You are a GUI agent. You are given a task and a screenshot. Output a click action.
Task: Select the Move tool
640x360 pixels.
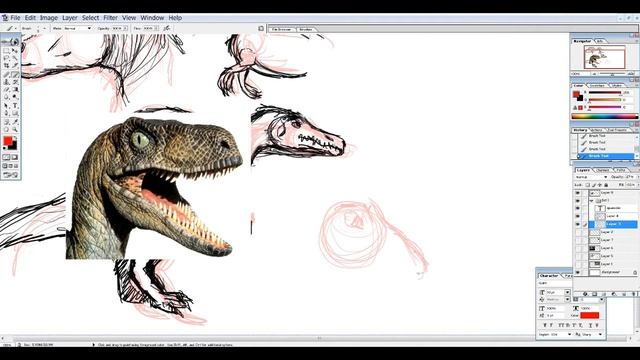point(15,51)
